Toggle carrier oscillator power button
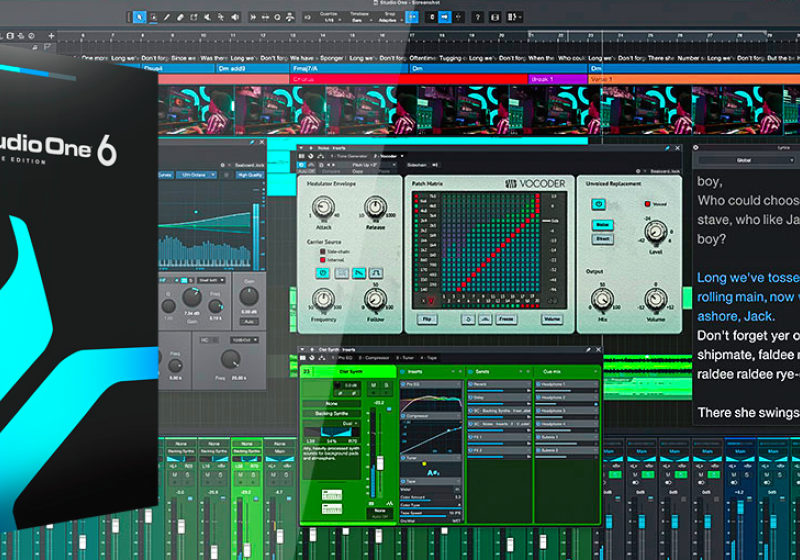The height and width of the screenshot is (560, 800). [322, 273]
